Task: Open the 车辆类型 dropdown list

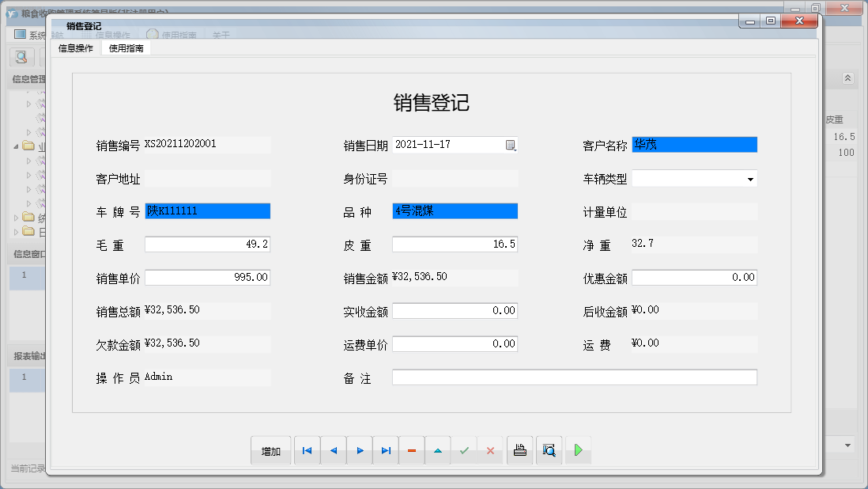Action: (749, 178)
